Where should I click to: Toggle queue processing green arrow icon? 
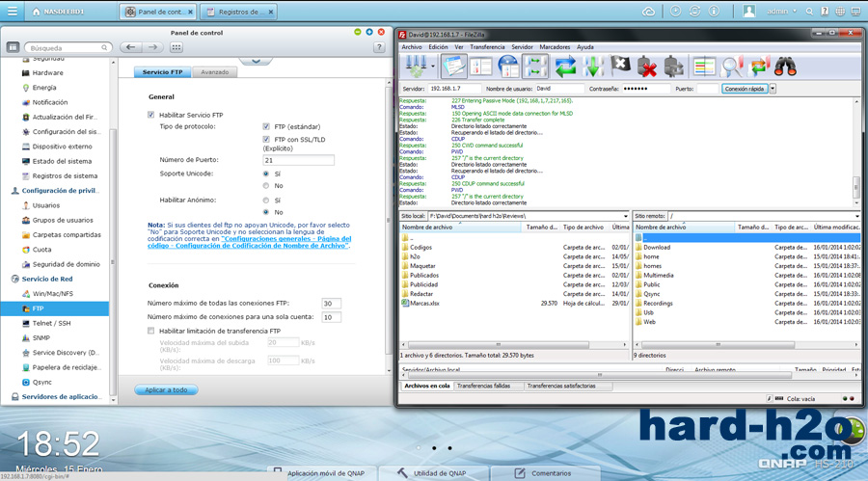click(593, 67)
